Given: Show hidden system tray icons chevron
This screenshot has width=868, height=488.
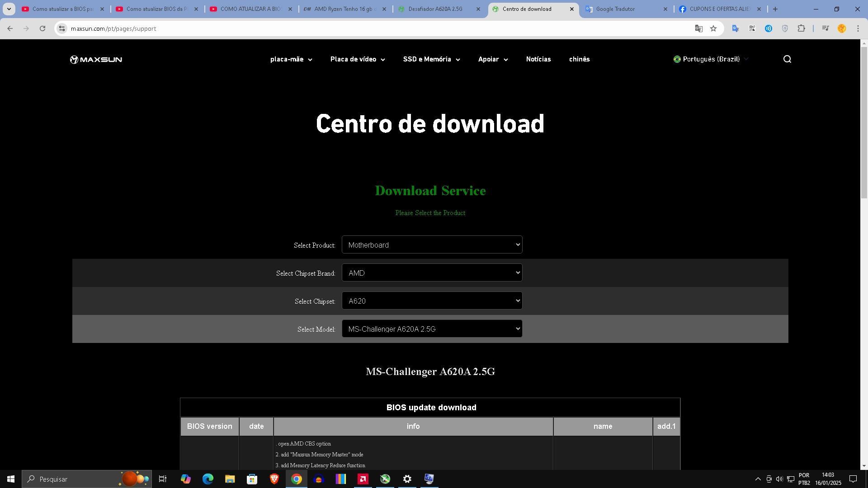Looking at the screenshot, I should point(758,479).
